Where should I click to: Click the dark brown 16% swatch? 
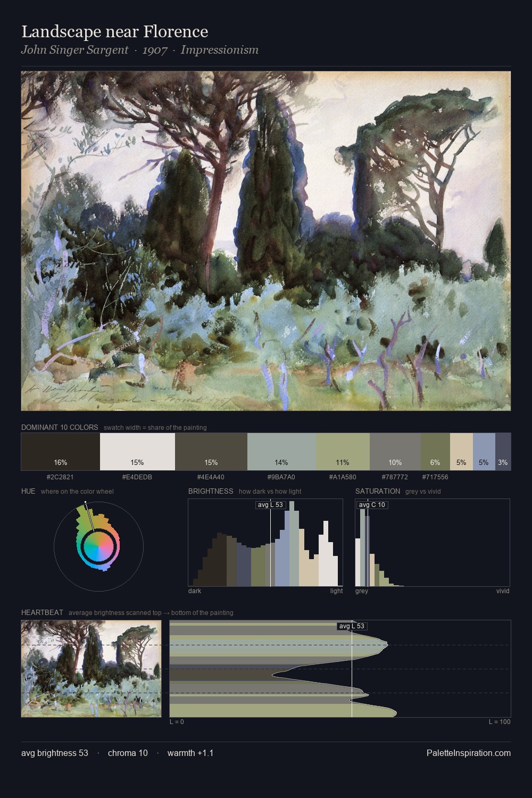61,452
